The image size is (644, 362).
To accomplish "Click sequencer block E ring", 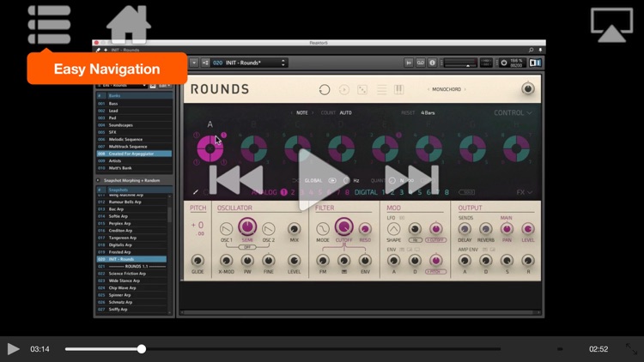I will click(386, 148).
